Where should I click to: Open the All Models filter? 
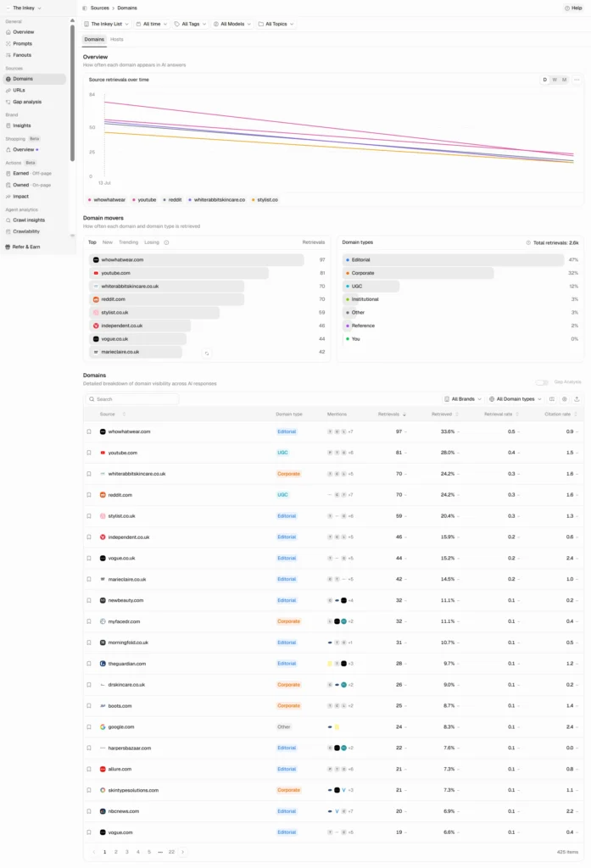click(232, 25)
